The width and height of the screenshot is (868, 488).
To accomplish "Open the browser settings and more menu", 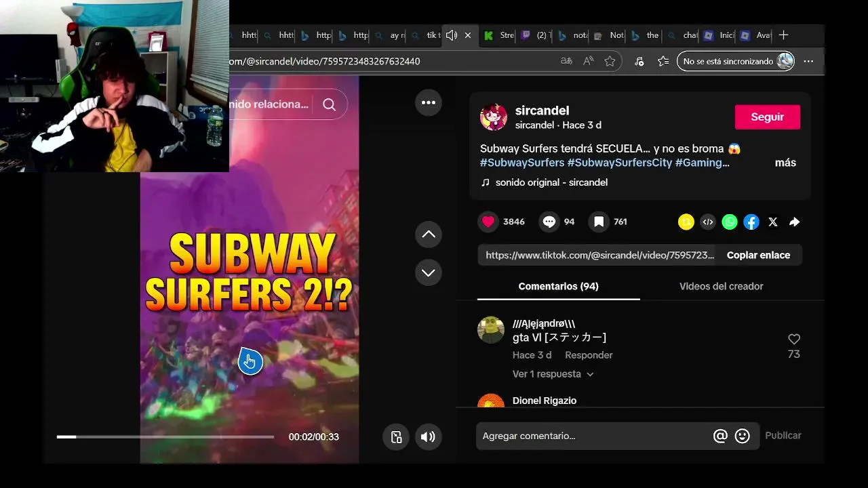I will pos(808,61).
